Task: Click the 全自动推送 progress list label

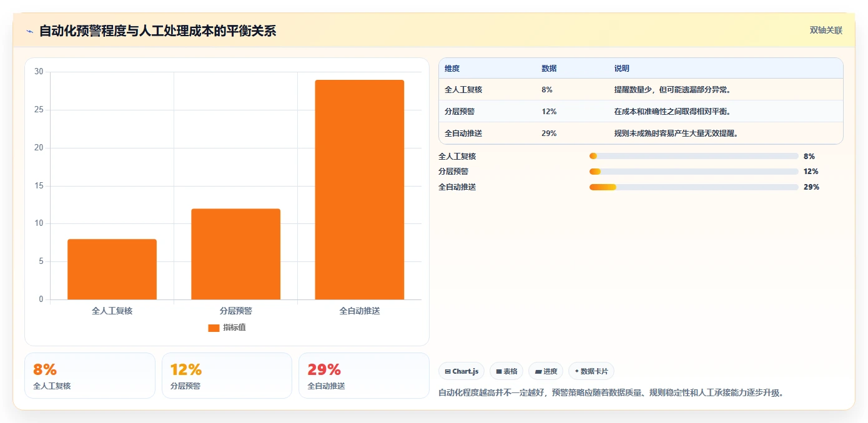Action: click(457, 187)
